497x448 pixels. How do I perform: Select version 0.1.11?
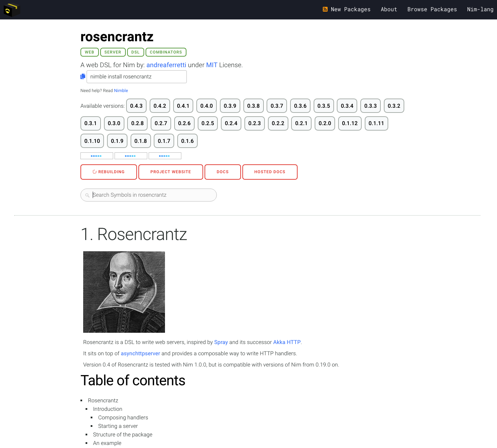pos(376,123)
